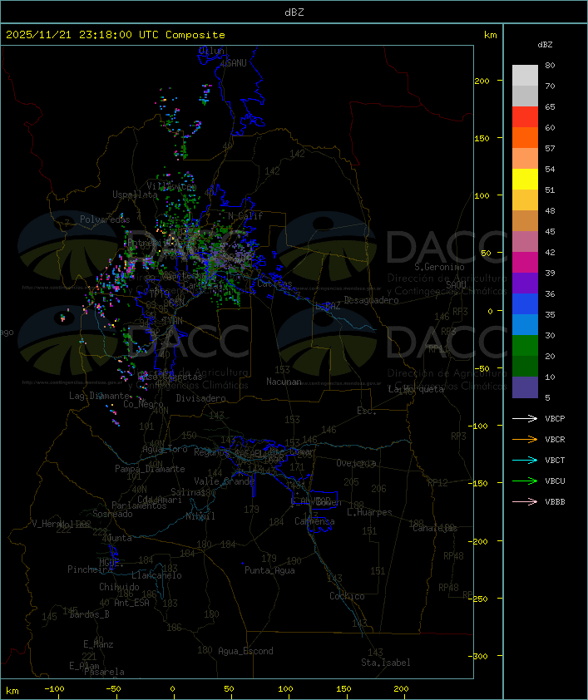The image size is (588, 700).
Task: Click the Llancanelo map label
Action: pyautogui.click(x=156, y=576)
